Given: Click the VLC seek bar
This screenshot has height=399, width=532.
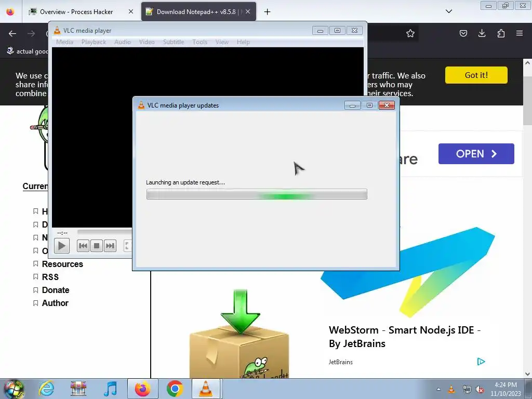Looking at the screenshot, I should 104,232.
